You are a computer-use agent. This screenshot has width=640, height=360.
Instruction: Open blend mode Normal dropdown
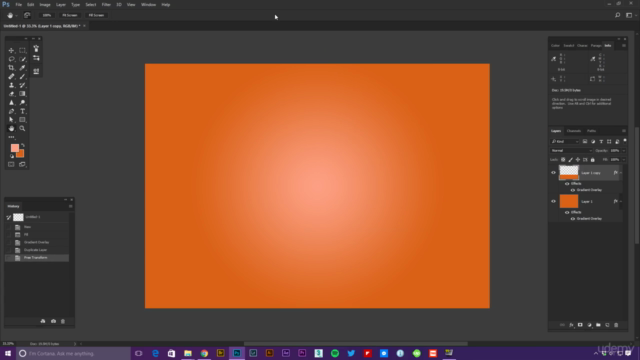pos(571,151)
